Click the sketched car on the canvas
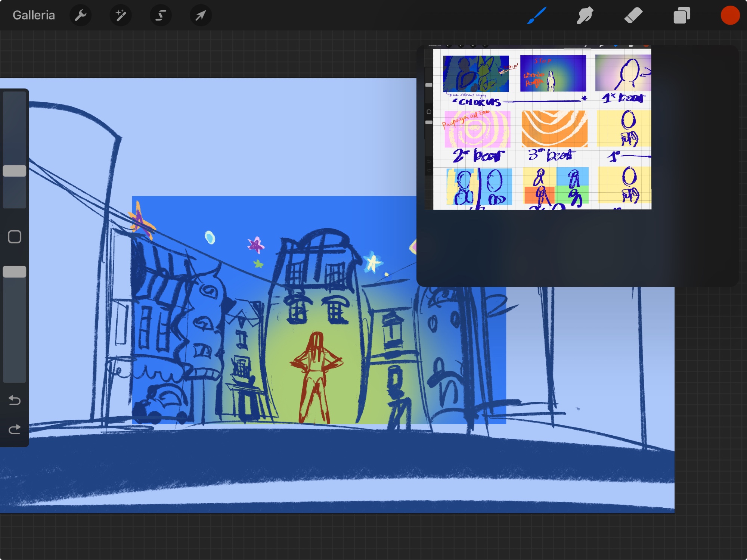This screenshot has width=747, height=560. [x=163, y=403]
